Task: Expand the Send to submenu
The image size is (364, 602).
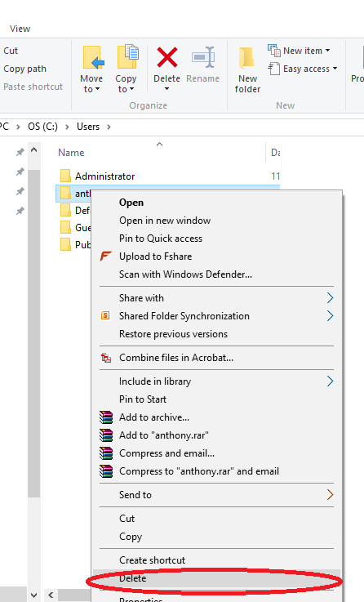Action: click(330, 494)
